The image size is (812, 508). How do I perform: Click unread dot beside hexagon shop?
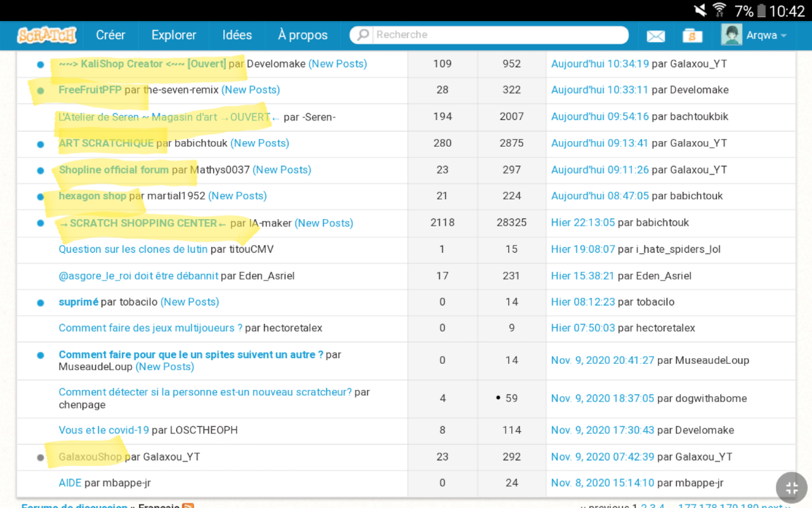(x=41, y=197)
